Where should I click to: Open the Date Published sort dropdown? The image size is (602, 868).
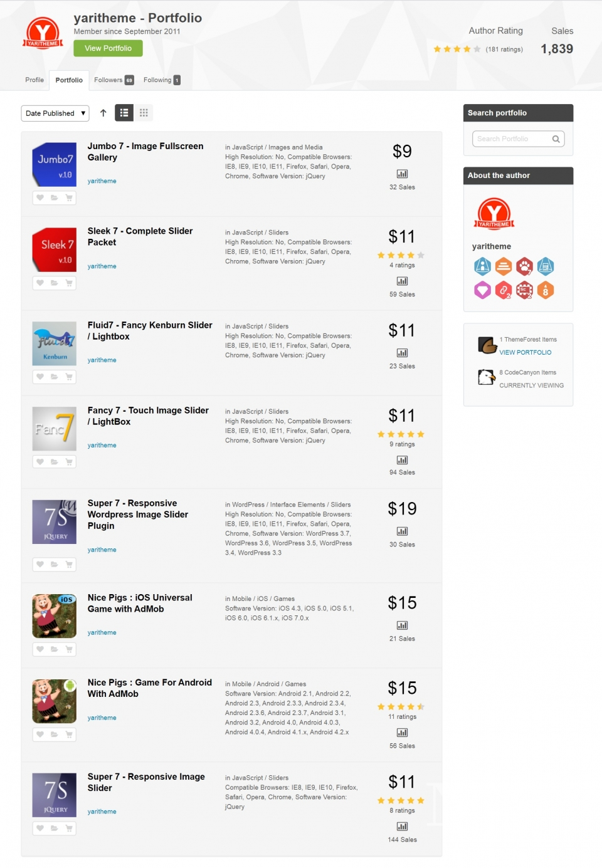coord(55,113)
